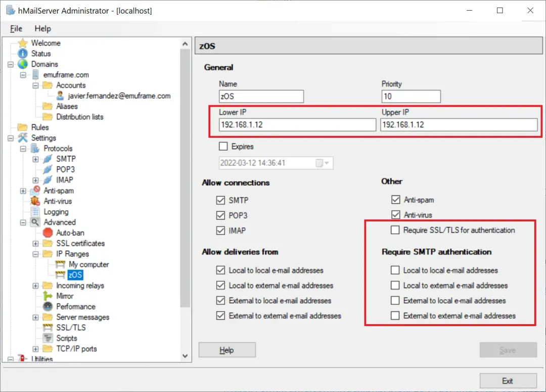Click the POP3 protocol icon

pos(48,169)
